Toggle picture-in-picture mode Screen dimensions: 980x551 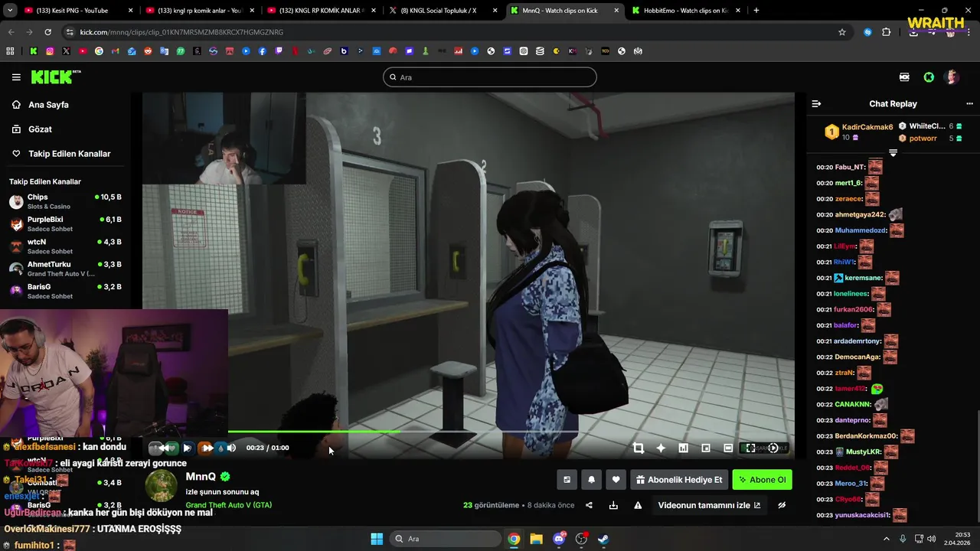coord(706,448)
